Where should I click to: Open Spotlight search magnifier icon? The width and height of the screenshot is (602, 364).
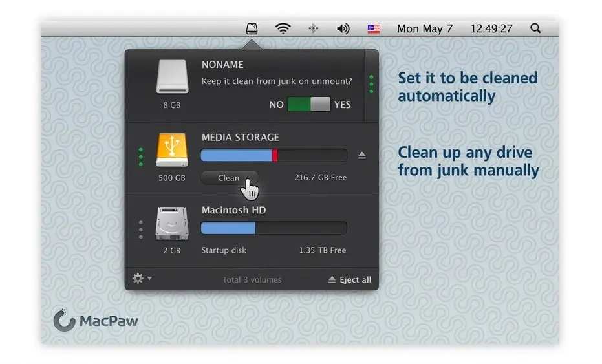[535, 28]
